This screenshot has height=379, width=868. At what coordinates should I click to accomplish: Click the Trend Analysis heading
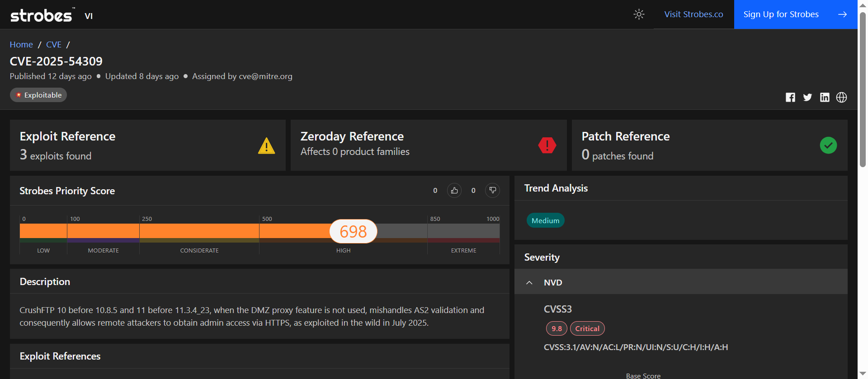[556, 188]
